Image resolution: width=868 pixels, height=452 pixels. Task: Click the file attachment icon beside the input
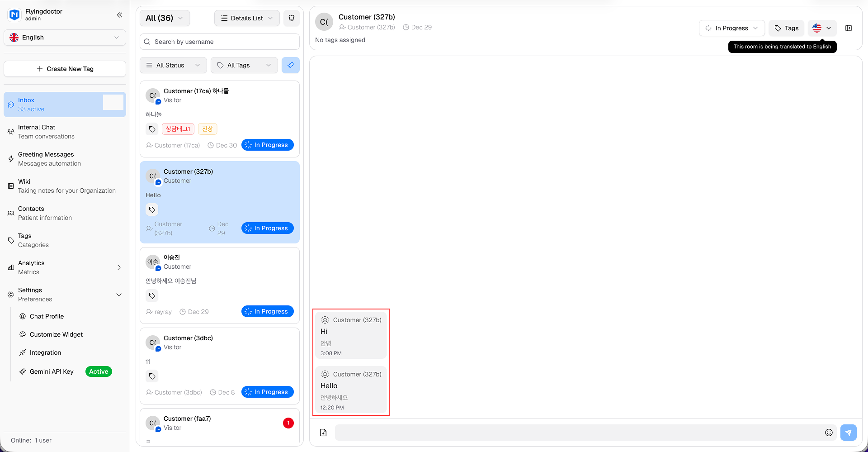323,432
